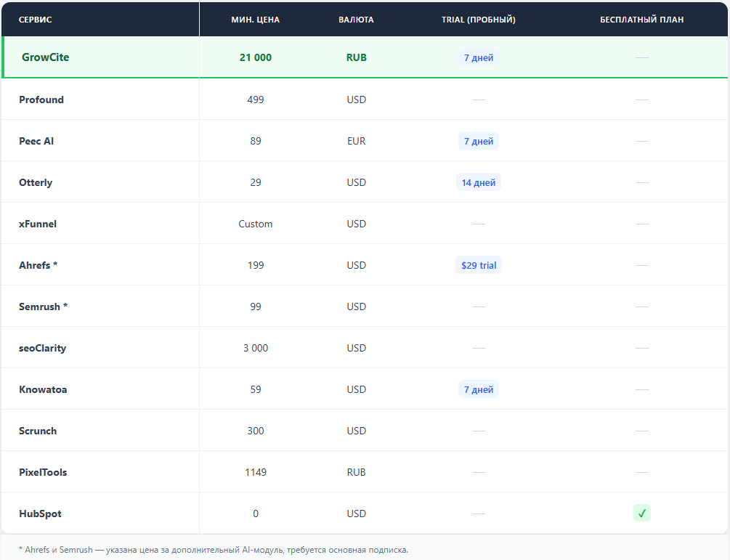The image size is (730, 560).
Task: Select the PixelTools service name
Action: click(x=43, y=472)
